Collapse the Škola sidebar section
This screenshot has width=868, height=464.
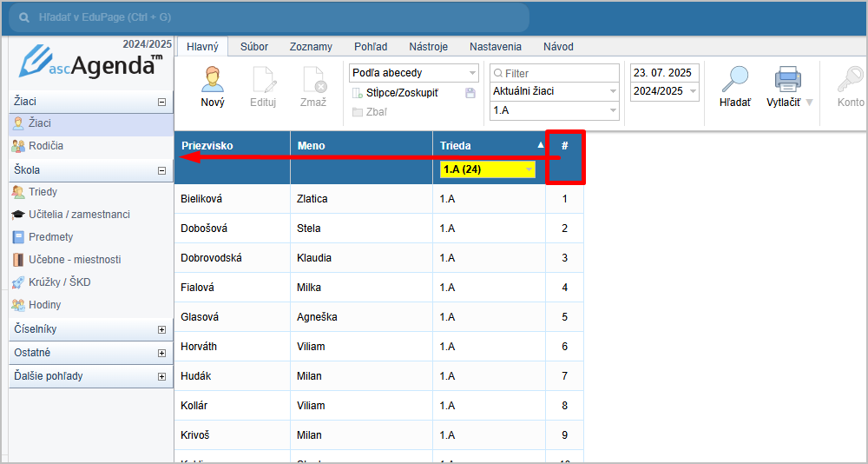point(161,171)
